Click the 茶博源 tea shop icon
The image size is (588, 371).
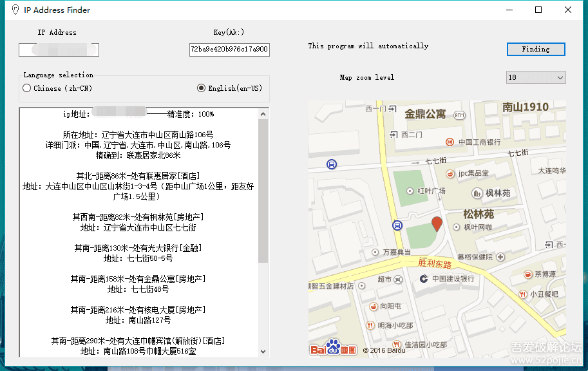pos(527,274)
